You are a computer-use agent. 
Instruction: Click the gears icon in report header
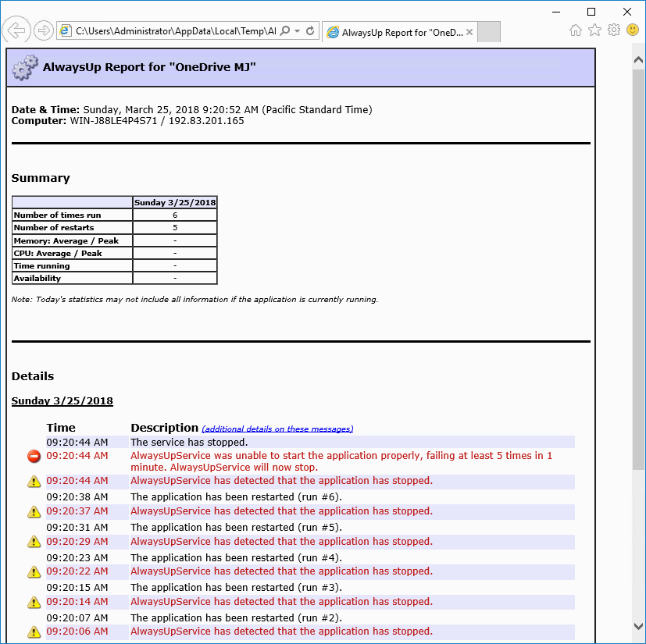[25, 68]
